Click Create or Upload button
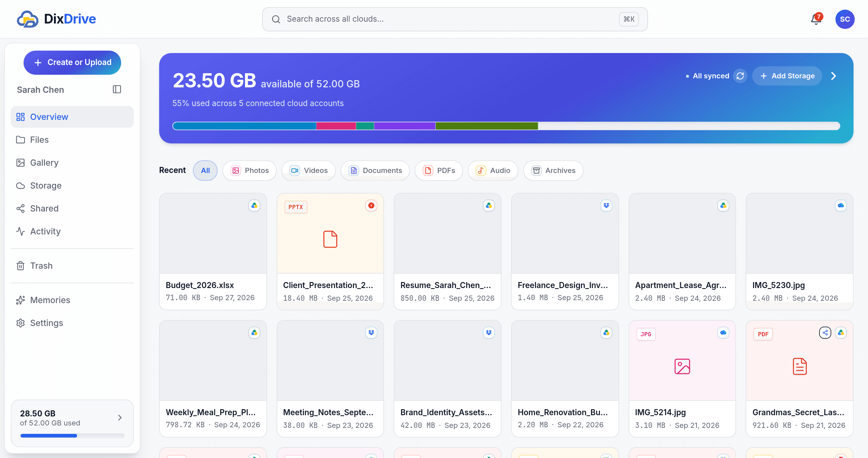The width and height of the screenshot is (868, 458). (72, 62)
